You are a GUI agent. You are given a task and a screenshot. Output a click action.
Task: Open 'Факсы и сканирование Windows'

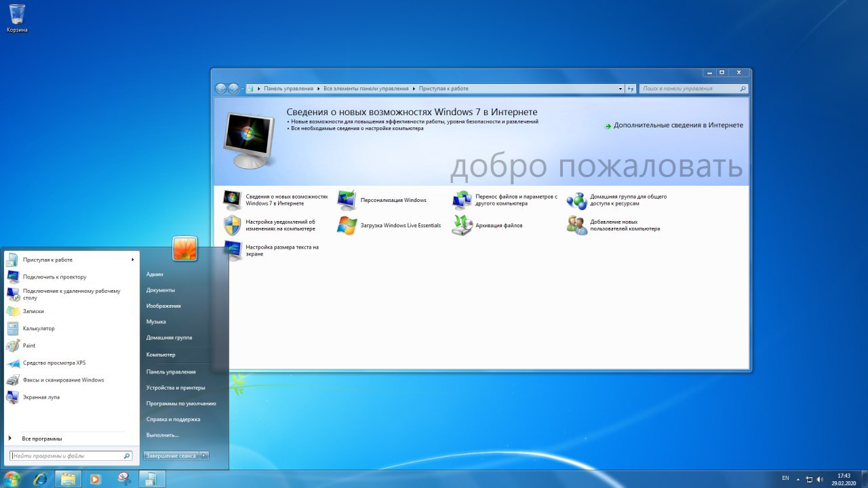point(71,380)
